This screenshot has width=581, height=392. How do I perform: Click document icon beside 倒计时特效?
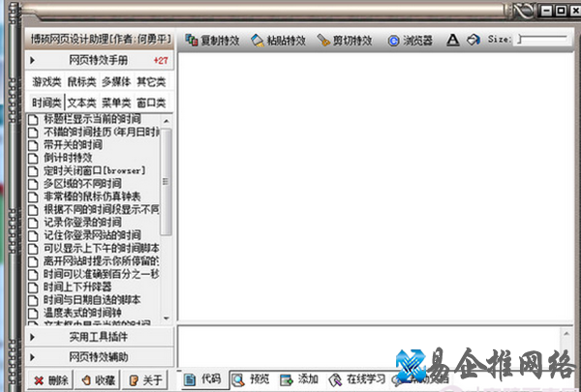(33, 158)
